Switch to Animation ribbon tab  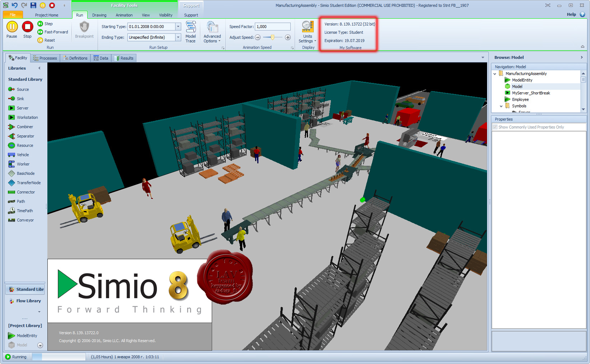point(124,15)
